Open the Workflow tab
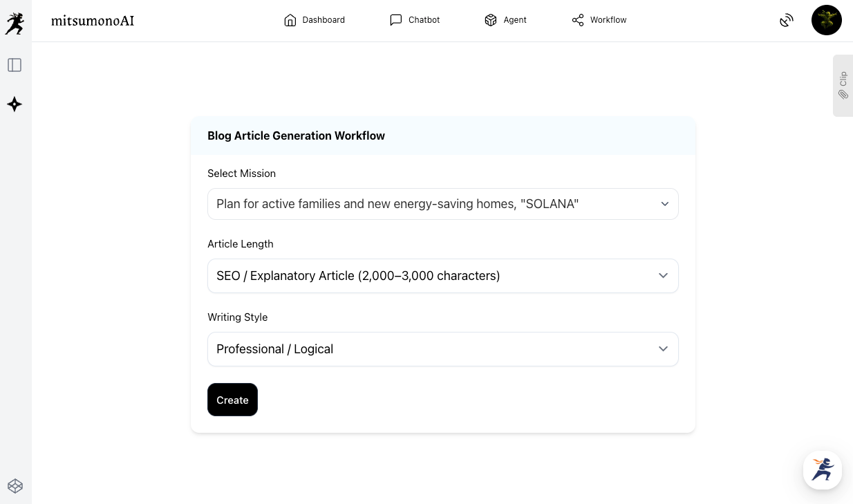Screen dimensions: 853x504 point(599,20)
